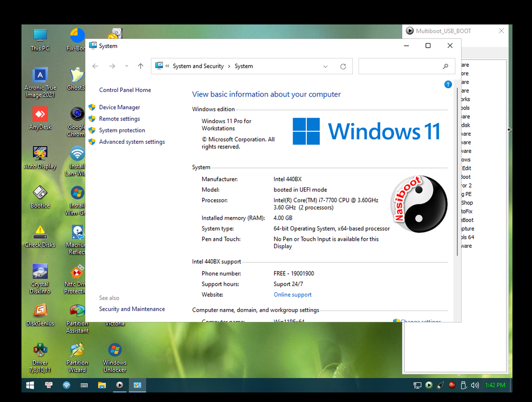The width and height of the screenshot is (532, 402).
Task: Open the volume speaker tray icon
Action: pyautogui.click(x=475, y=385)
